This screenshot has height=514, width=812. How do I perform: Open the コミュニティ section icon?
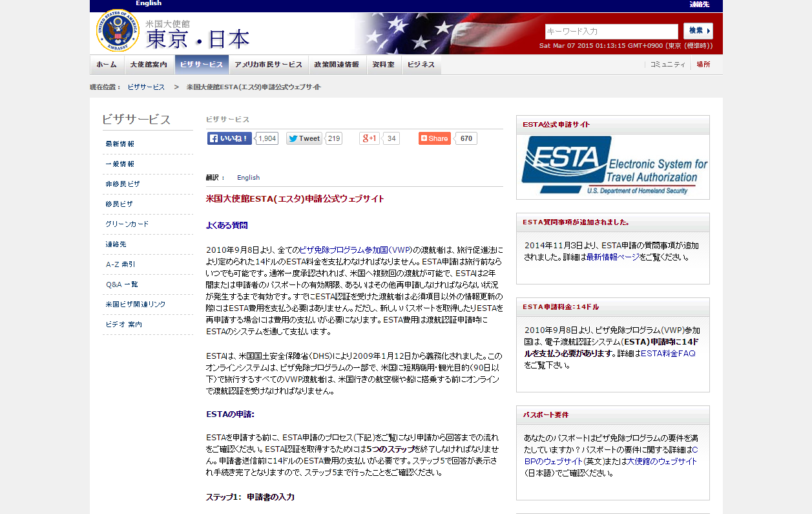click(x=667, y=64)
